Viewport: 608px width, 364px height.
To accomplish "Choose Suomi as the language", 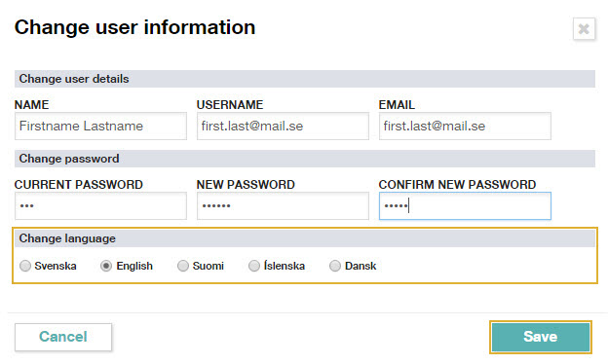I will (182, 266).
